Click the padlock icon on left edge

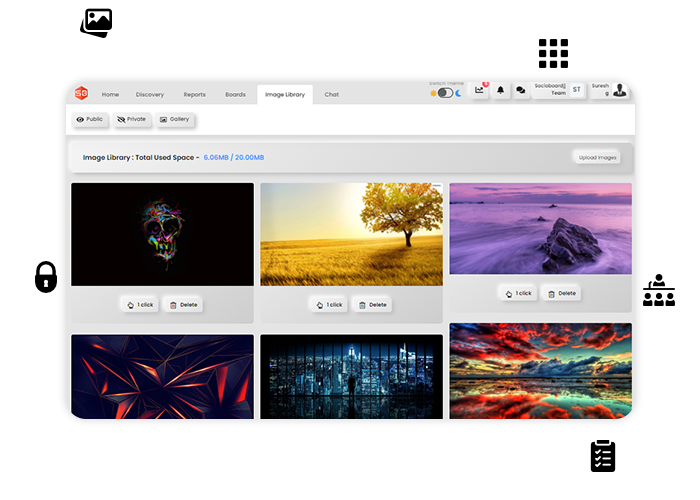point(46,277)
